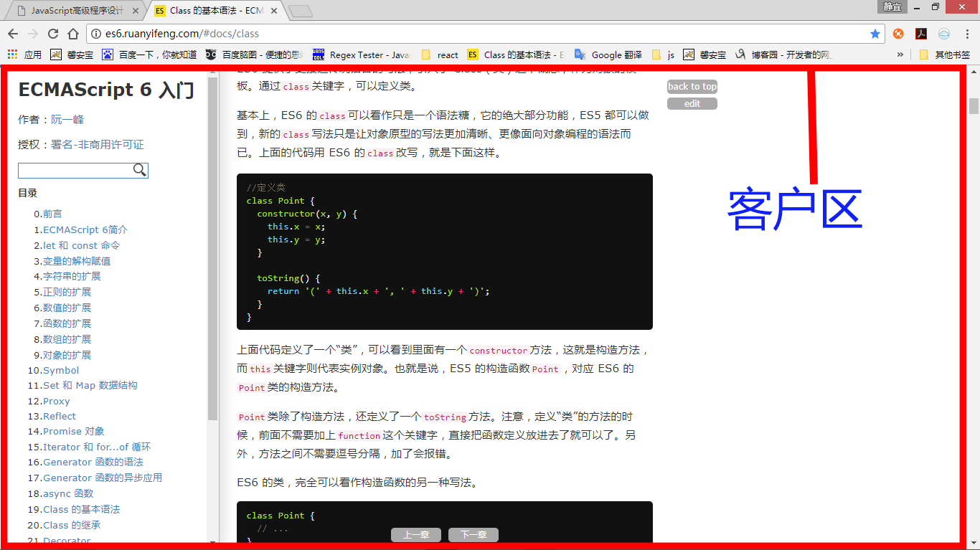Switch to the JavaScript高级程序设计 tab
This screenshot has width=980, height=550.
[x=77, y=11]
